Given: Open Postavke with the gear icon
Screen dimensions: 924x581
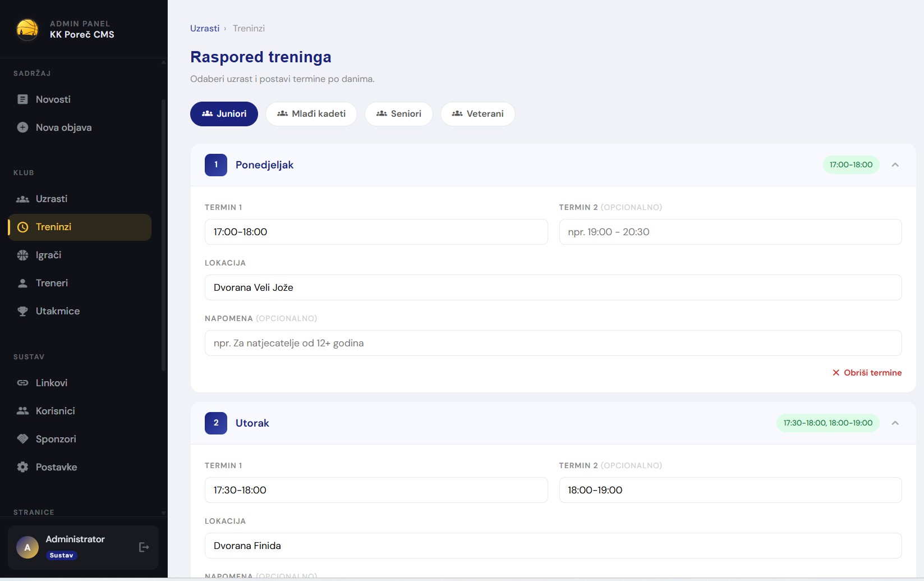Looking at the screenshot, I should 22,467.
